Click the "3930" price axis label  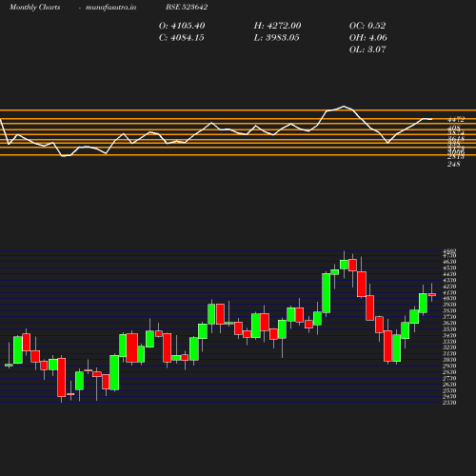pyautogui.click(x=449, y=305)
